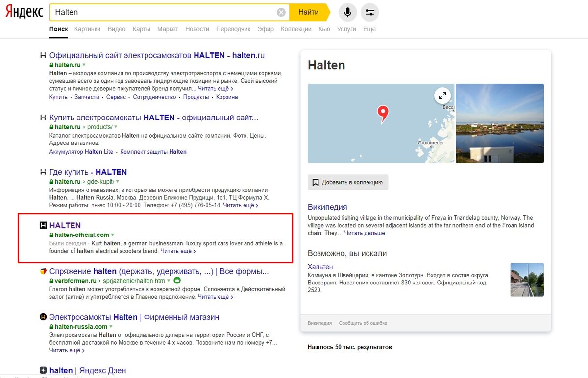Expand 'Читать ещё' in verbformen.ru snippet
This screenshot has height=378, width=588.
point(215,297)
